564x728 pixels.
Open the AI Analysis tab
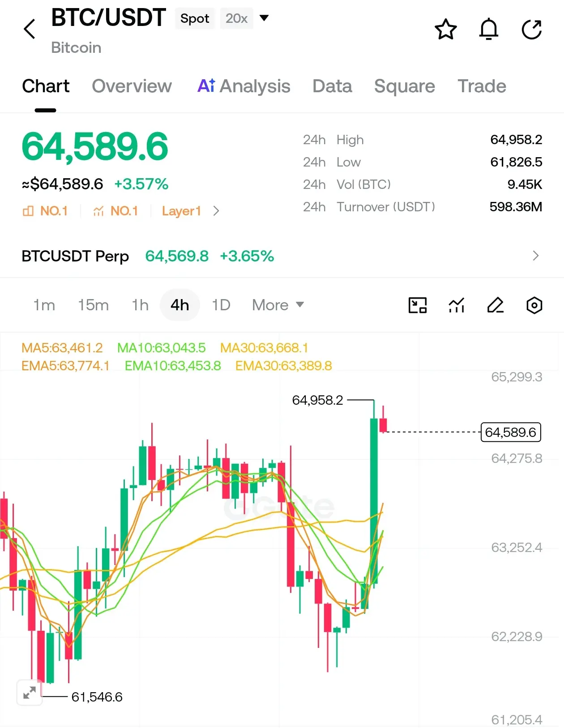pos(244,86)
